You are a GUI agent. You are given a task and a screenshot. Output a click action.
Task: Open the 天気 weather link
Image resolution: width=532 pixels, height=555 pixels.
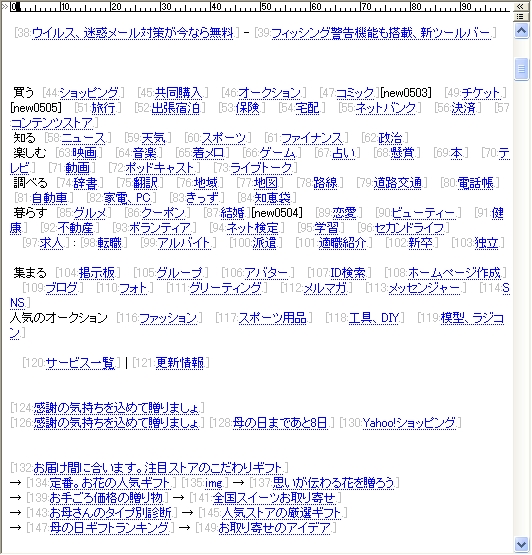pos(154,138)
